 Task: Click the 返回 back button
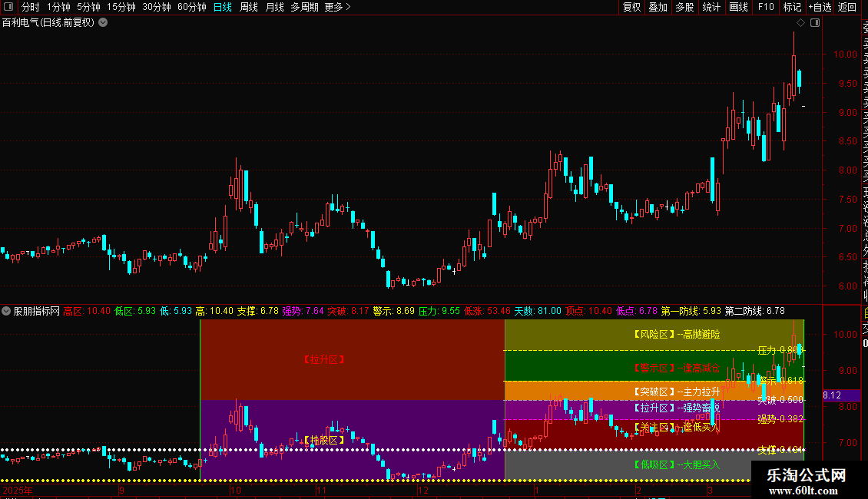pos(847,7)
